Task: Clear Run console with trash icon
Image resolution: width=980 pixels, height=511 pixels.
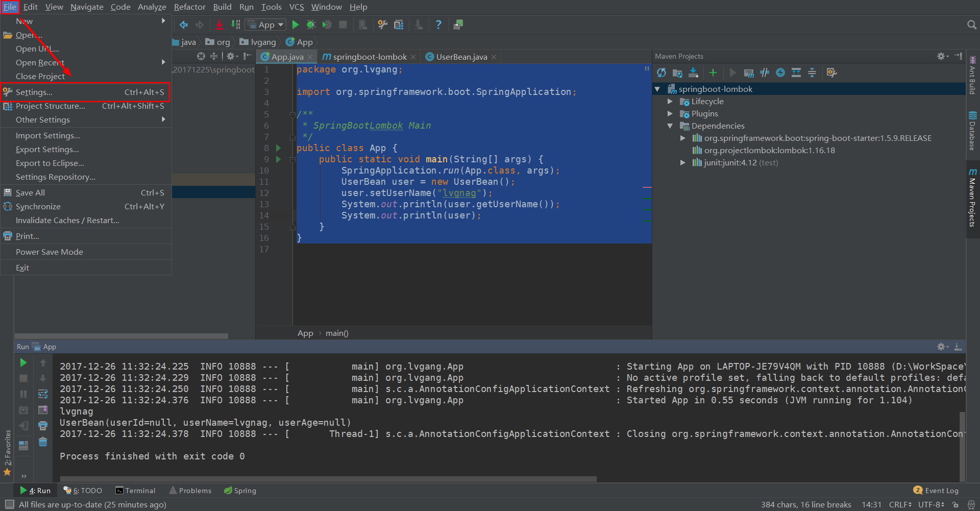Action: (43, 442)
